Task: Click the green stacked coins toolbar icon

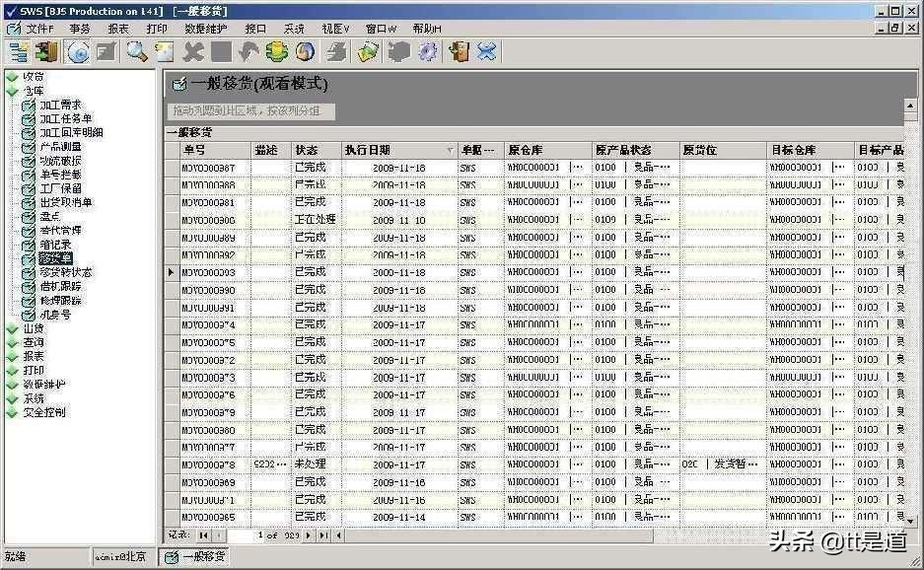Action: tap(276, 52)
